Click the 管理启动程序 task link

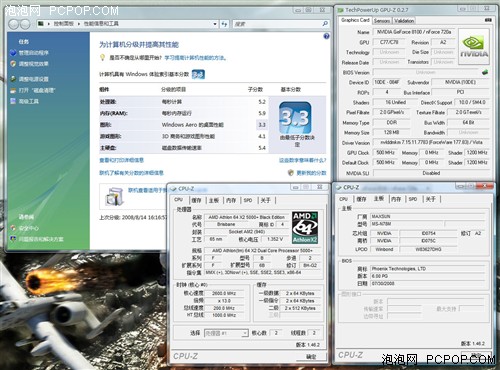point(33,53)
